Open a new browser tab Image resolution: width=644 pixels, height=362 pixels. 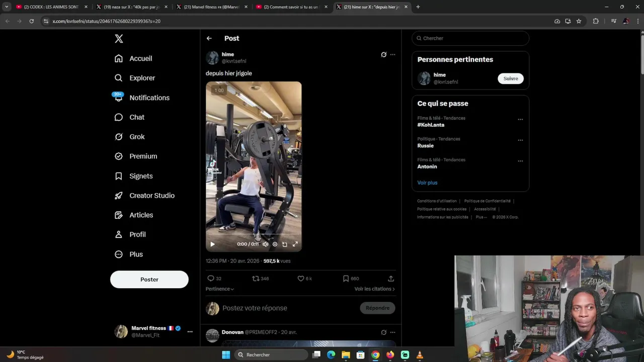click(418, 7)
